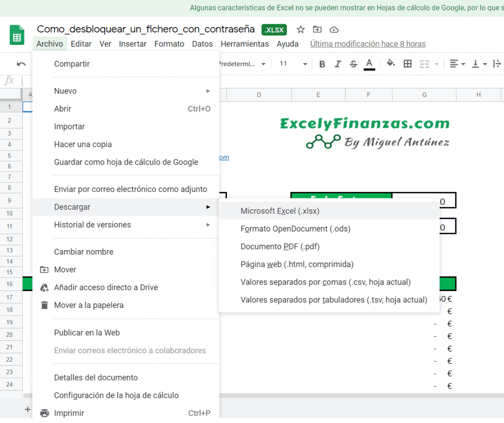
Task: Download as Documento PDF (.pdf)
Action: pyautogui.click(x=329, y=246)
